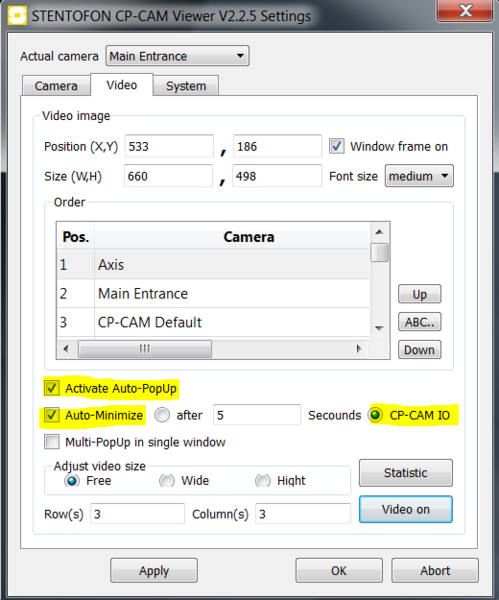Select the Wide video size option
This screenshot has height=600, width=499.
pyautogui.click(x=167, y=480)
